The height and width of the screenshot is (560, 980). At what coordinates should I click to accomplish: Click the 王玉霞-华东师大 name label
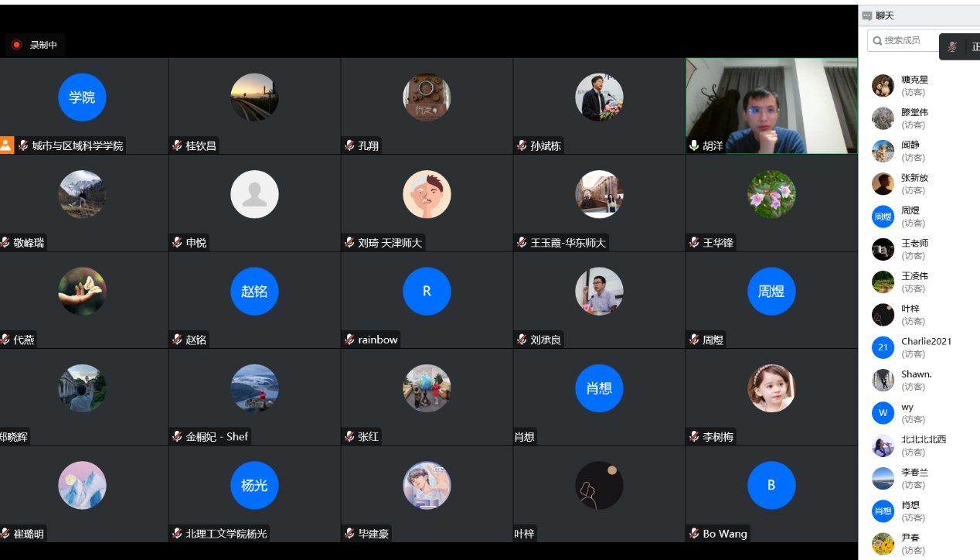[568, 243]
